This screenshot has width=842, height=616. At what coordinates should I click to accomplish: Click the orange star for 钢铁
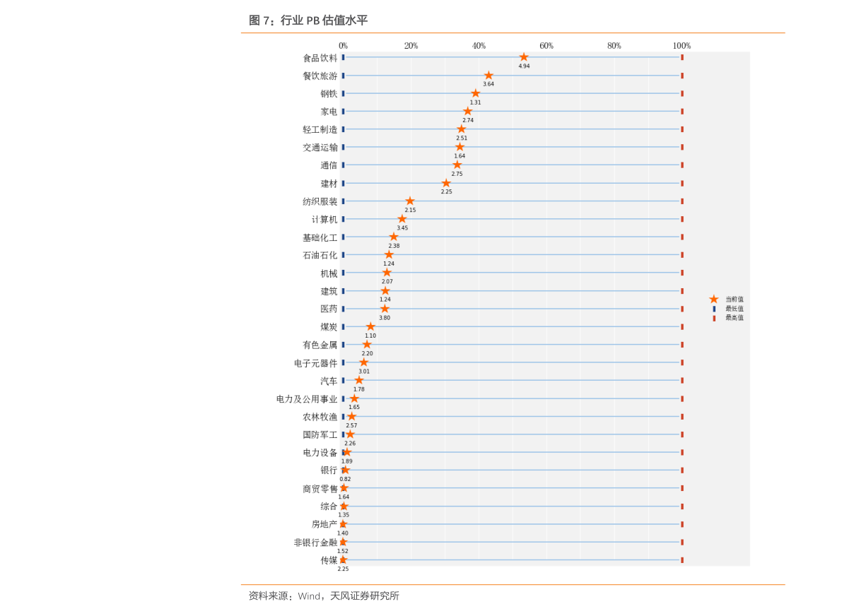(x=475, y=93)
